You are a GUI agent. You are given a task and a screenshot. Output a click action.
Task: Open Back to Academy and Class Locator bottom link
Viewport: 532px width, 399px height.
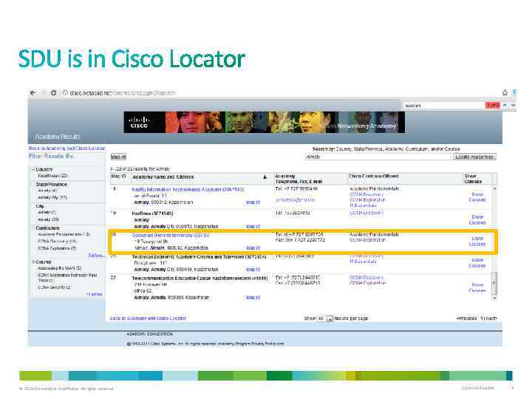pyautogui.click(x=148, y=318)
